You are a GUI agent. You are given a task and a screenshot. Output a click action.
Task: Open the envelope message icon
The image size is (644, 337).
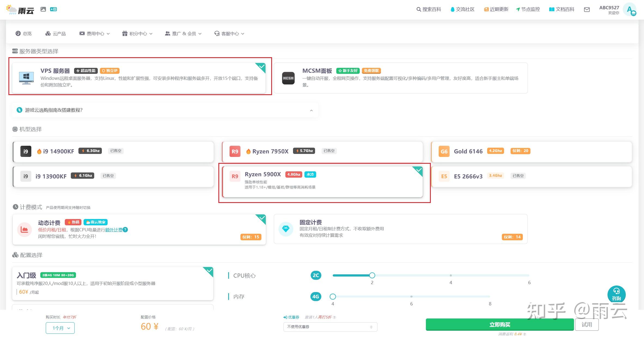(587, 10)
